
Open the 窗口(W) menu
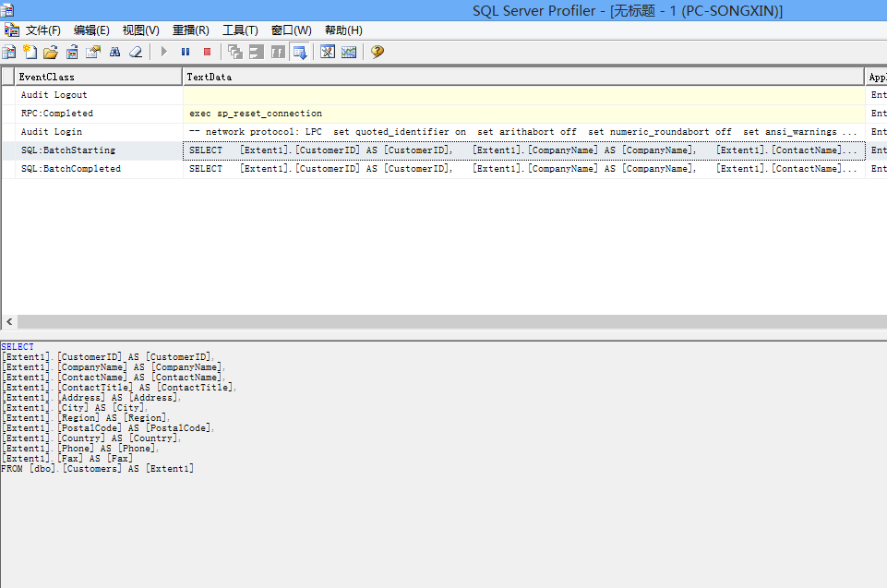tap(292, 30)
